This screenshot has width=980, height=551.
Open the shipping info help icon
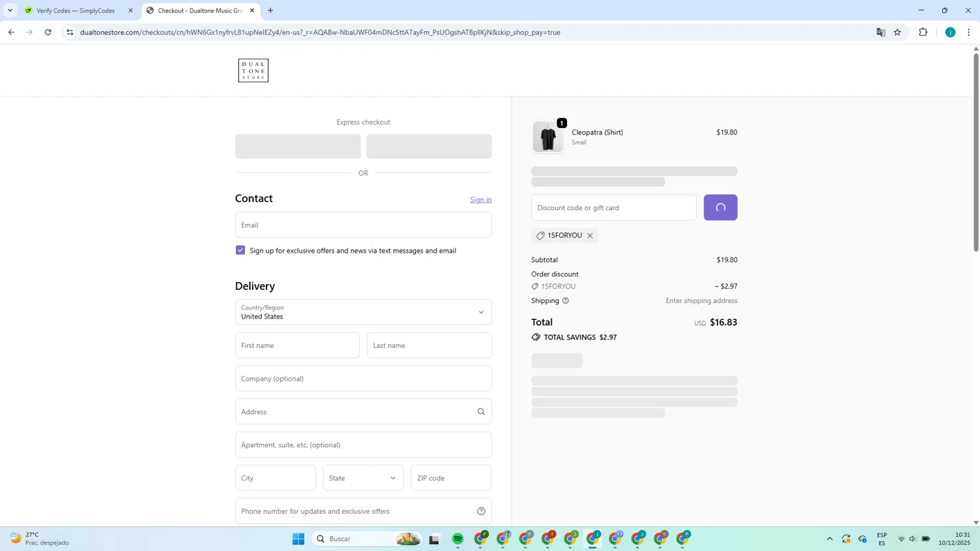[x=566, y=301]
